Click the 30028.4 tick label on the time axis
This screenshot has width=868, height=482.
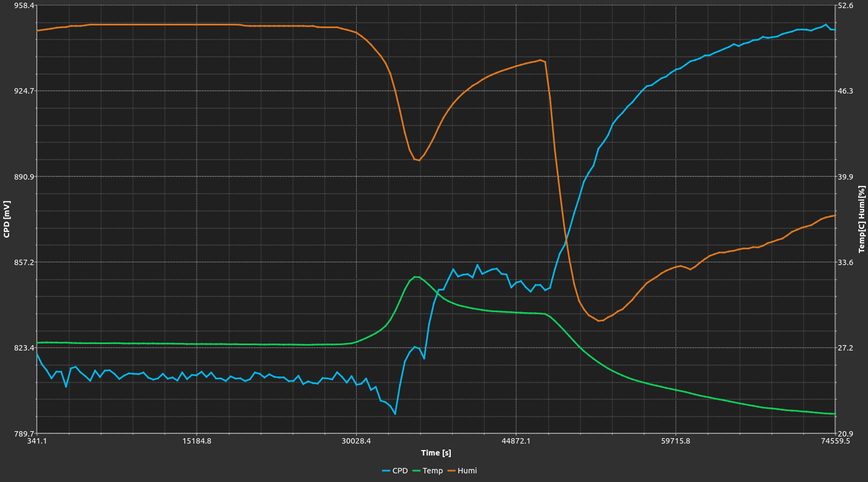coord(356,441)
